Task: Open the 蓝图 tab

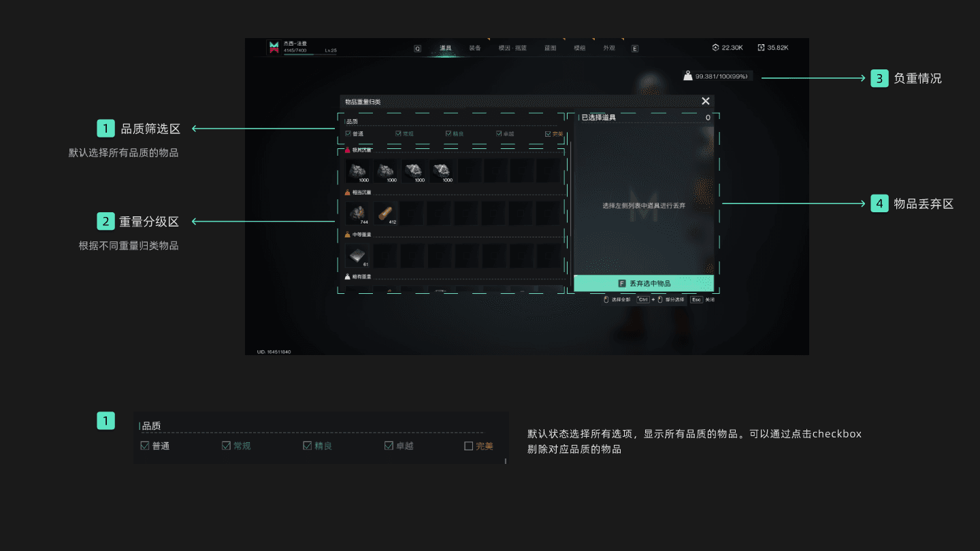Action: (x=550, y=48)
